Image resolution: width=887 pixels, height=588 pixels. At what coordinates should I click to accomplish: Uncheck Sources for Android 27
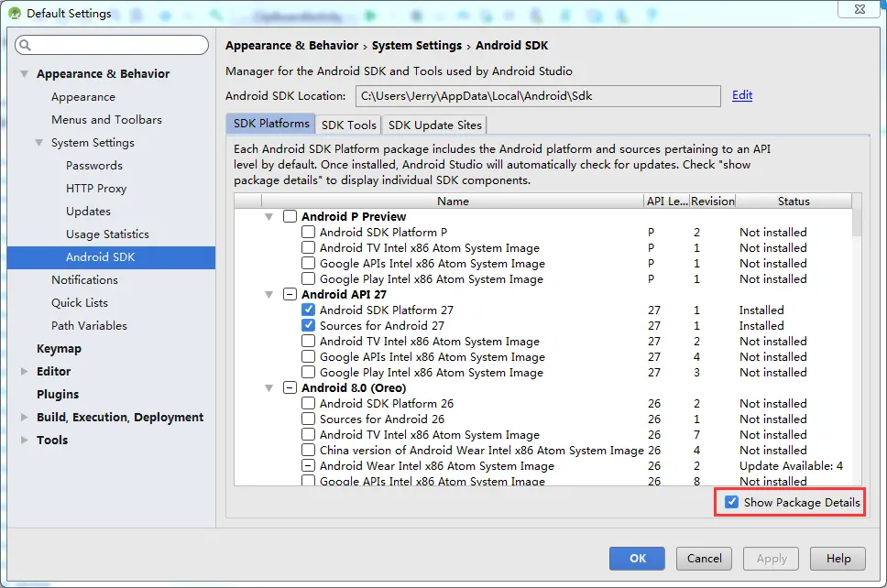click(308, 326)
